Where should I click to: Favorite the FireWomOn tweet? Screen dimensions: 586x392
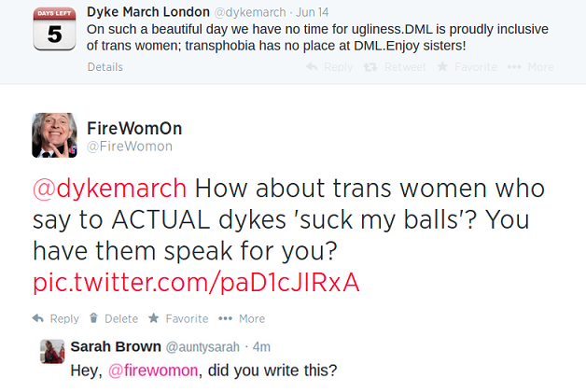point(178,318)
